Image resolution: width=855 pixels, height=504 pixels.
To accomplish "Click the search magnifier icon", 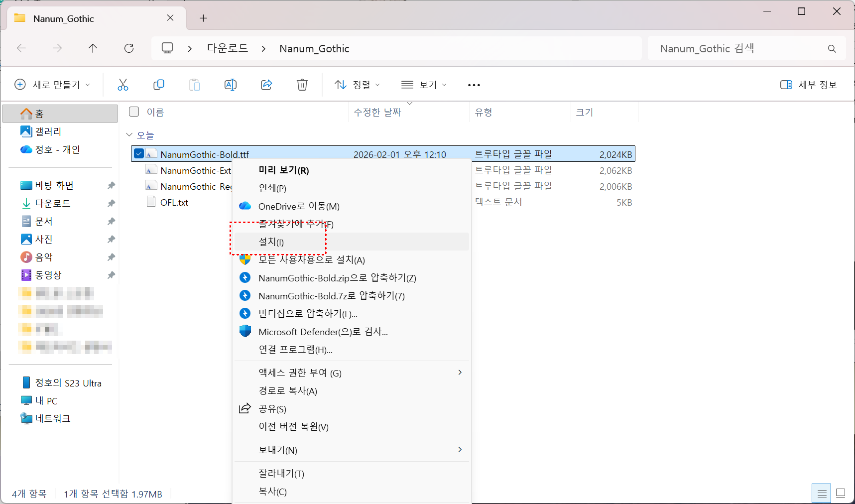I will pos(832,49).
